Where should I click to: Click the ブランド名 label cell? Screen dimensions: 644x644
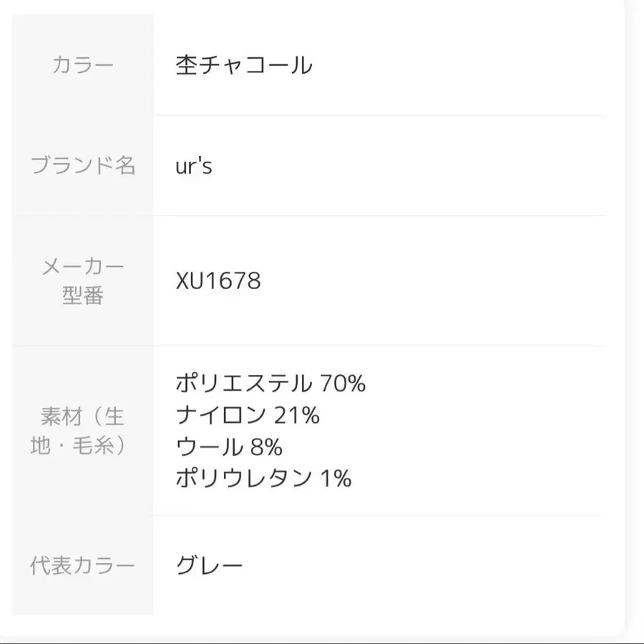[x=83, y=166]
